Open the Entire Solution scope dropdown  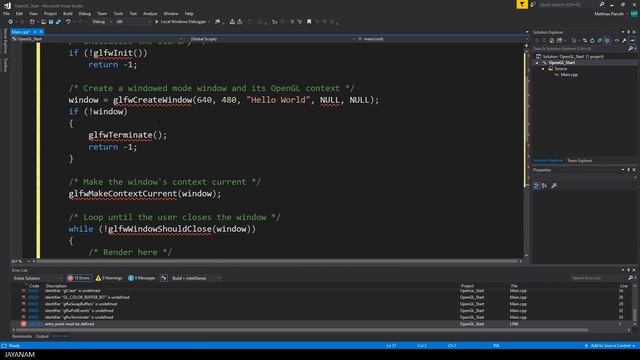point(38,278)
